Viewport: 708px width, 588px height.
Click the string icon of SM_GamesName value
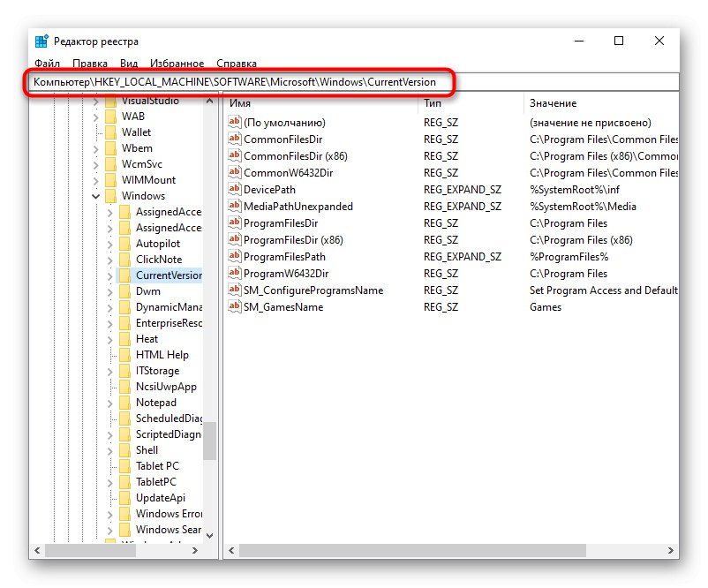point(234,305)
